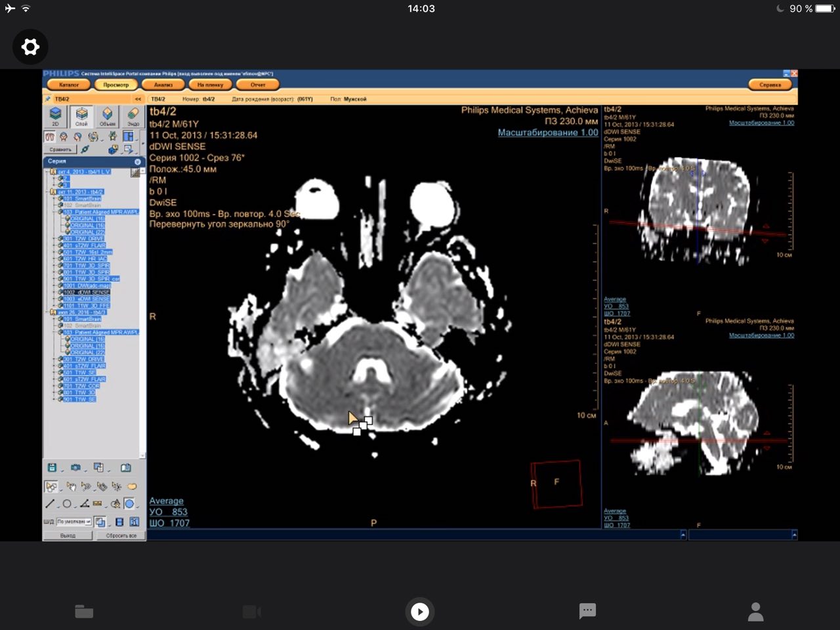The height and width of the screenshot is (630, 840).
Task: Switch to the Объем volume view
Action: (x=108, y=116)
